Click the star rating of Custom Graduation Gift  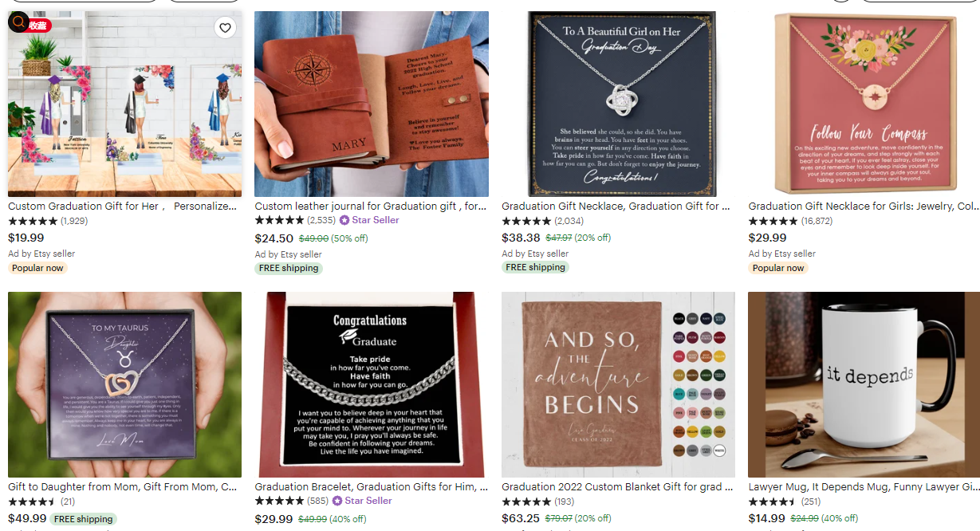[33, 221]
